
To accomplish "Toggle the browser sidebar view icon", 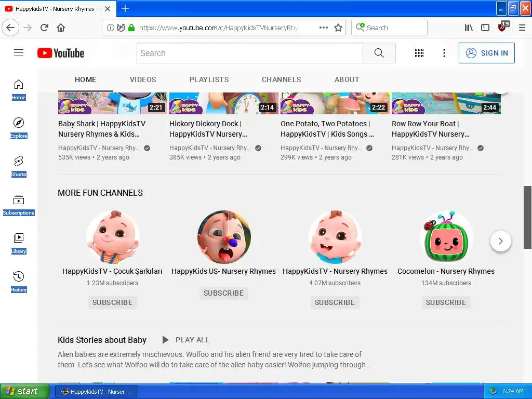I will coord(485,28).
